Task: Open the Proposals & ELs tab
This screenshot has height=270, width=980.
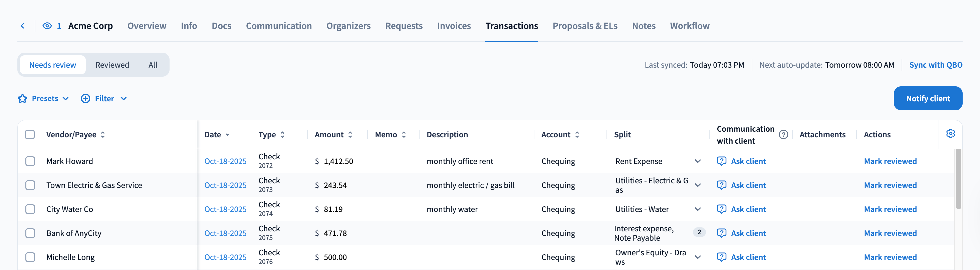Action: (585, 26)
